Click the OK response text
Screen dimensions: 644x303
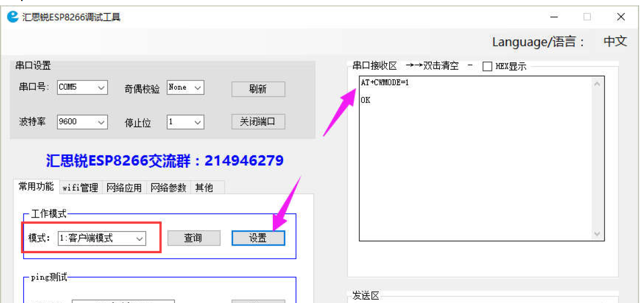coord(365,100)
